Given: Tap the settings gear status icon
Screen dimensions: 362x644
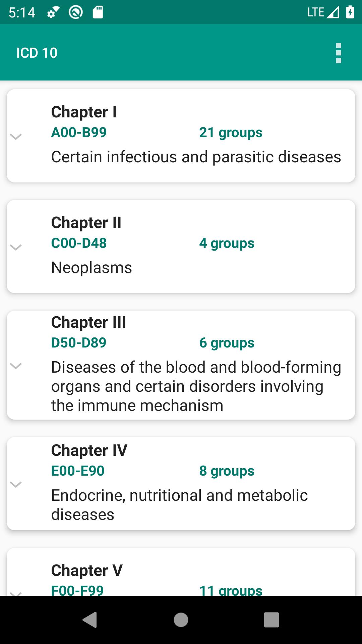Looking at the screenshot, I should click(53, 13).
